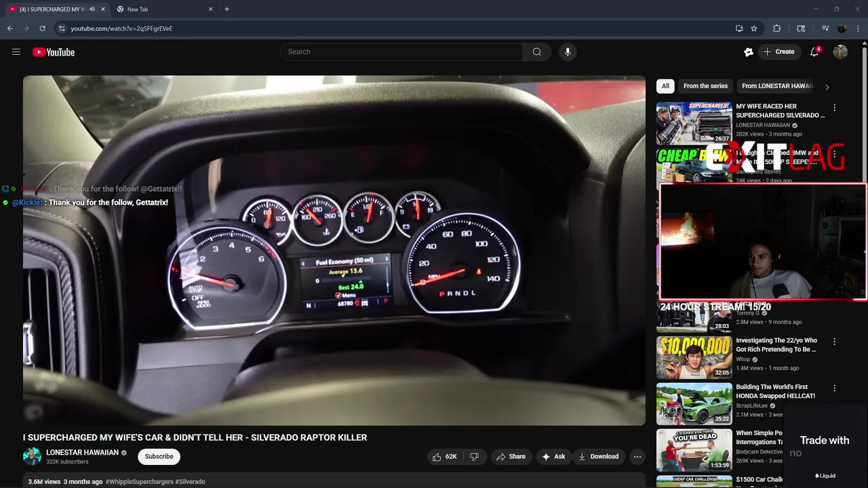Open the 28:03 video thumbnail by Tommy G
The height and width of the screenshot is (488, 868).
(x=694, y=317)
